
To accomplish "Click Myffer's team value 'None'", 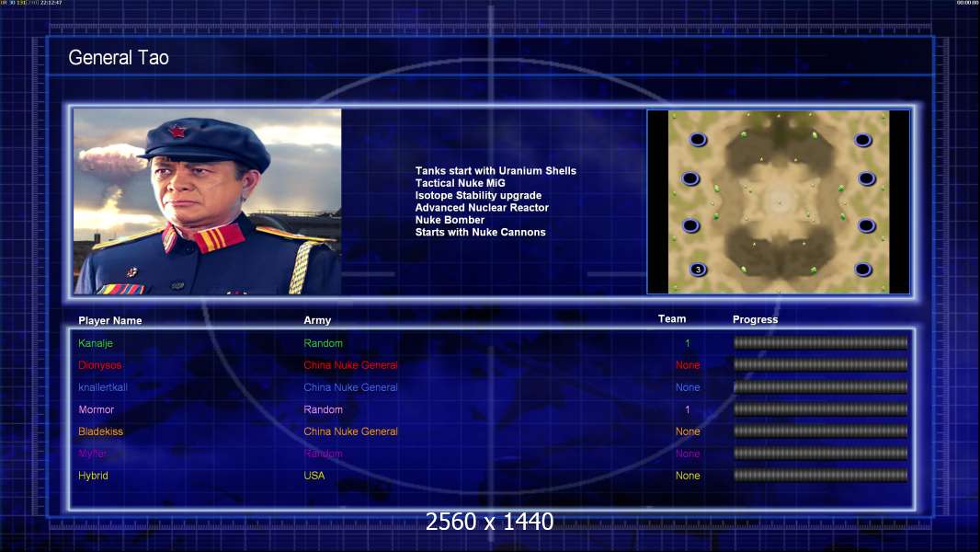I will pos(688,454).
